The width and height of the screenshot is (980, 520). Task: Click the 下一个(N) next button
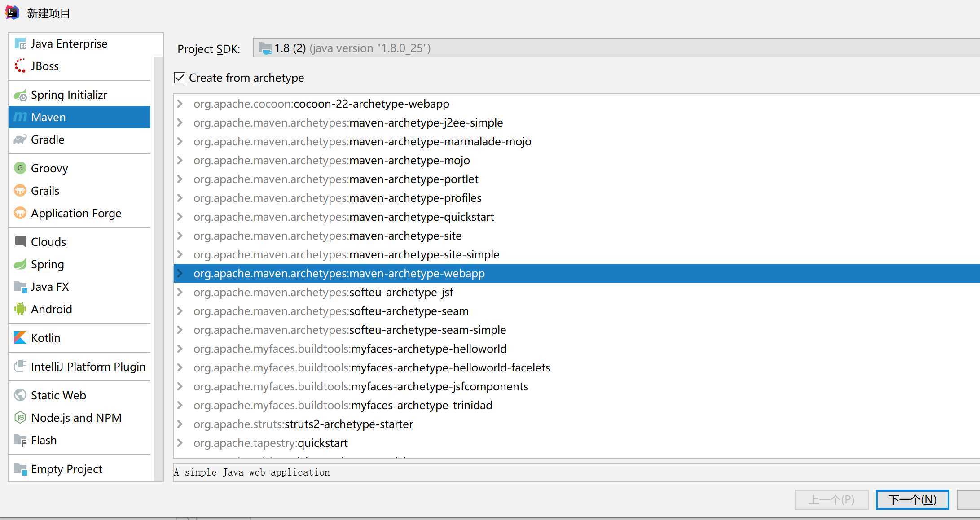tap(912, 500)
